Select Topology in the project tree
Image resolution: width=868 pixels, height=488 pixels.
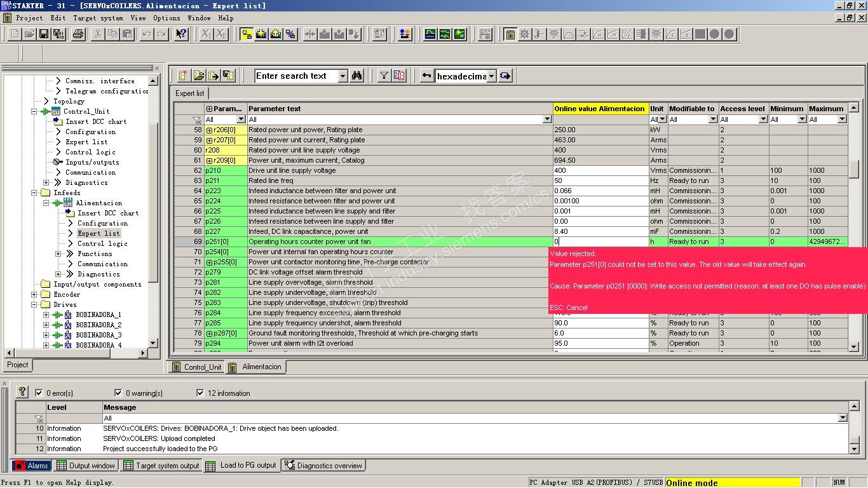69,102
